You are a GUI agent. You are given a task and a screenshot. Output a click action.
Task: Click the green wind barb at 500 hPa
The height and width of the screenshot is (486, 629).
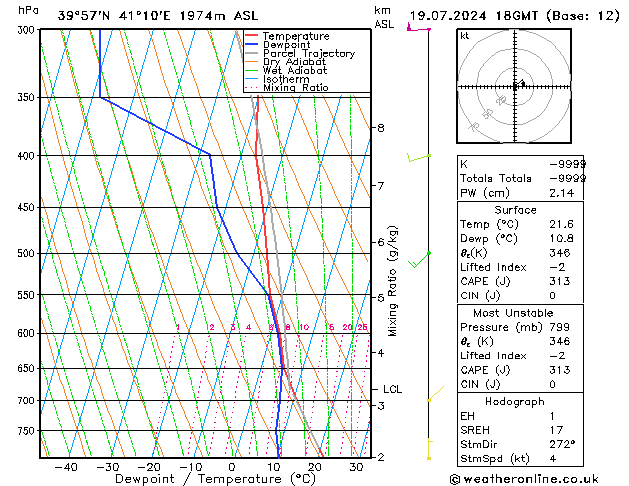[419, 259]
